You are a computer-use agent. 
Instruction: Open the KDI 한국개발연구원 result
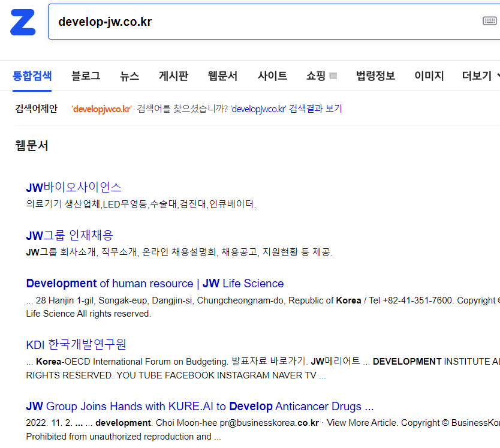click(x=76, y=345)
